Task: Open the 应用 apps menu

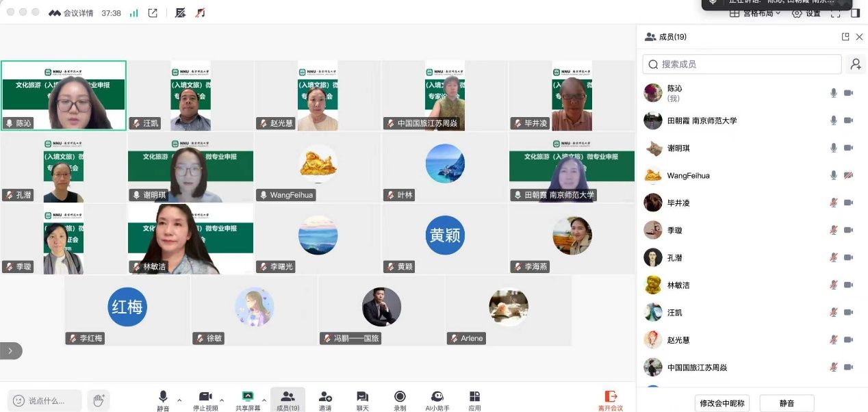Action: click(x=474, y=401)
